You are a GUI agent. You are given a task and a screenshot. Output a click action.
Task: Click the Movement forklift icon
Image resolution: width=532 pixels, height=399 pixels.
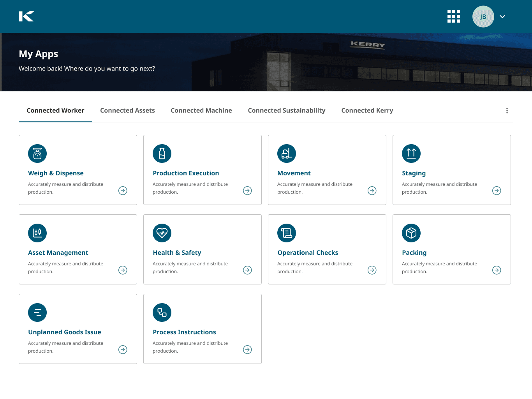(287, 154)
